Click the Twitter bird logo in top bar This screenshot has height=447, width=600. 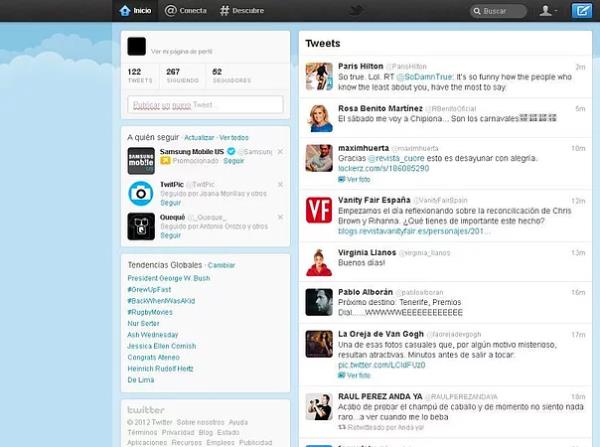point(356,10)
